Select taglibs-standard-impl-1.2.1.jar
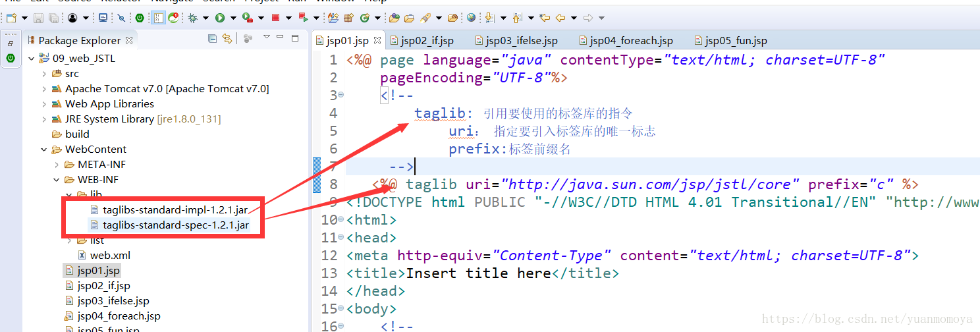 point(169,210)
